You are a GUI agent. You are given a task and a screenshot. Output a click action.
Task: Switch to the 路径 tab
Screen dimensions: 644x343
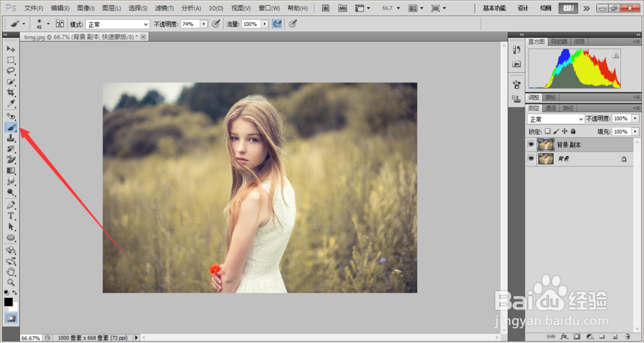[568, 108]
